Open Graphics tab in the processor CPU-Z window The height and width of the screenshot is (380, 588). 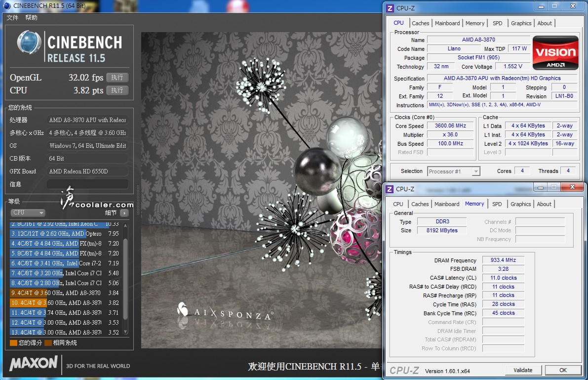pos(521,23)
